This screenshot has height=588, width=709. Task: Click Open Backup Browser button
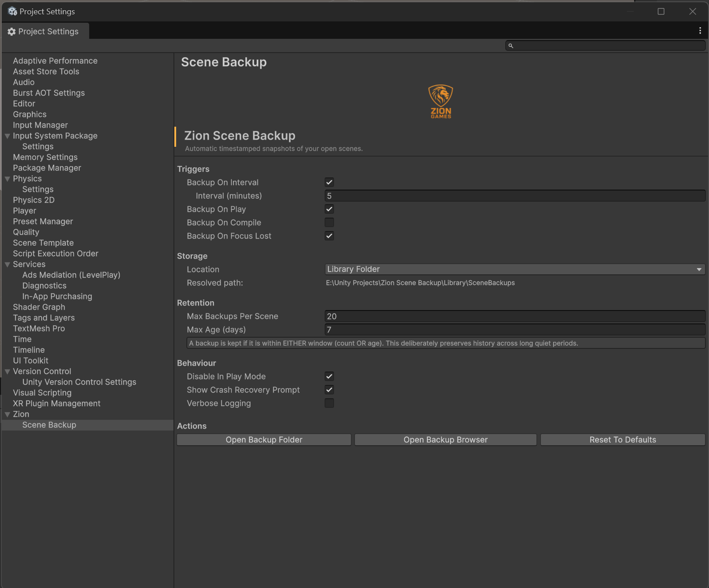pyautogui.click(x=445, y=439)
